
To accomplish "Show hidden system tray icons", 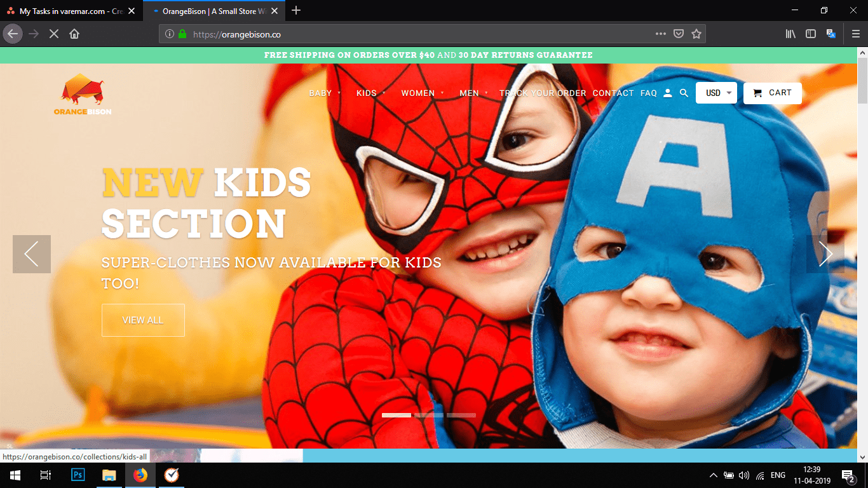I will coord(714,475).
